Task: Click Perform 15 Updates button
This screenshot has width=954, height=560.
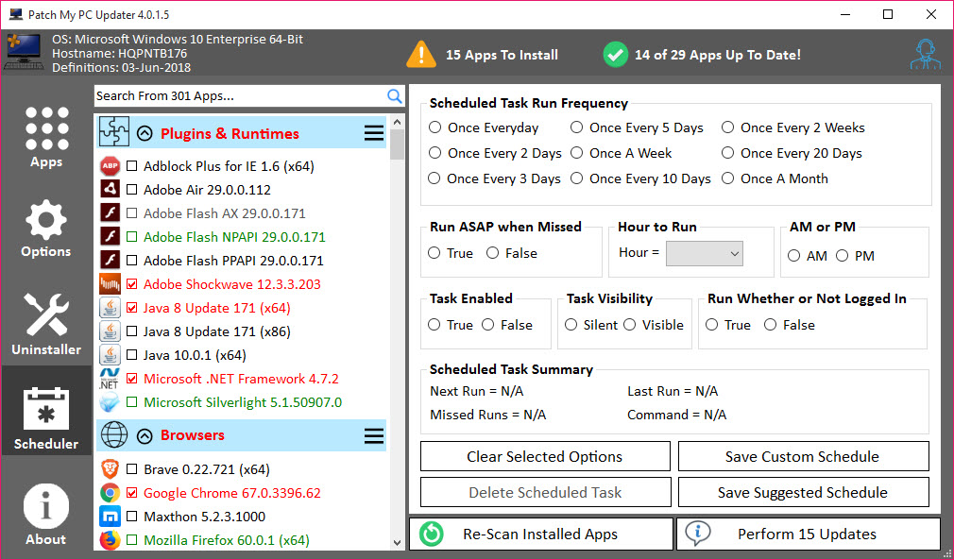Action: [809, 534]
